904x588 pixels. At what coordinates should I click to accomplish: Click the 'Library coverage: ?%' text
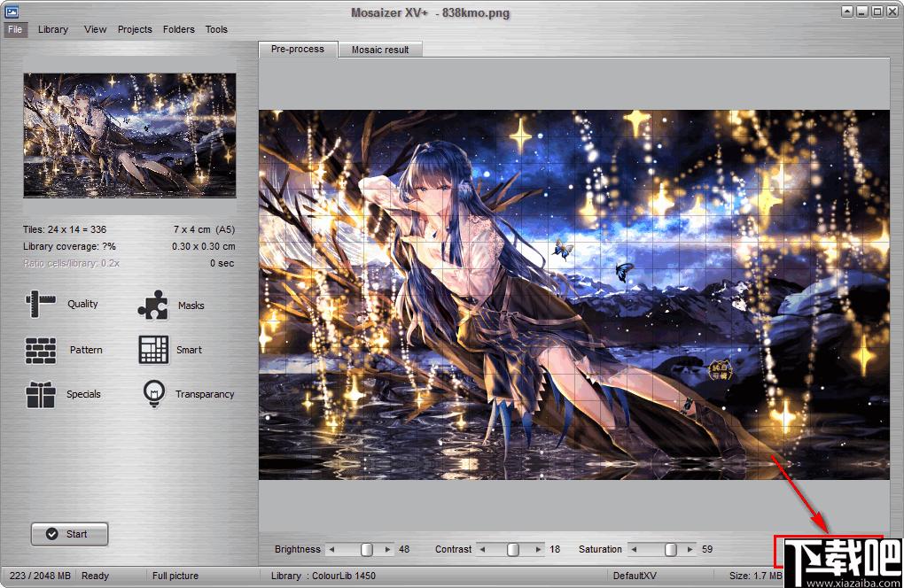(x=69, y=246)
